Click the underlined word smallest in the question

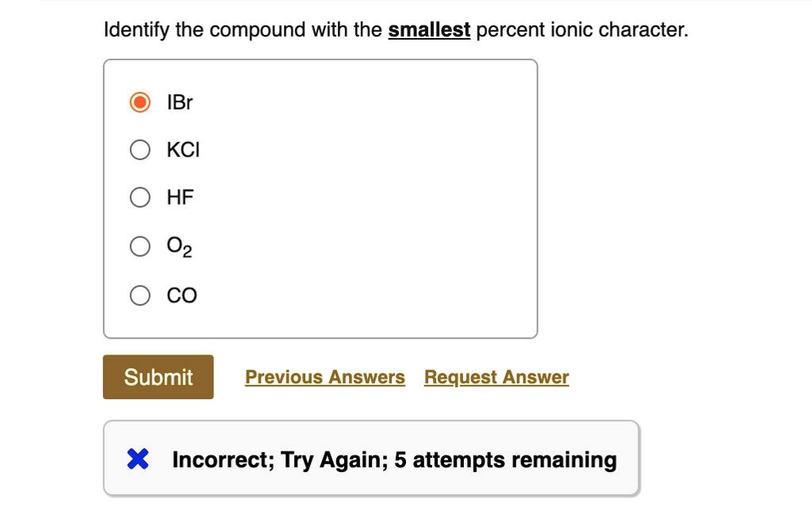click(428, 29)
